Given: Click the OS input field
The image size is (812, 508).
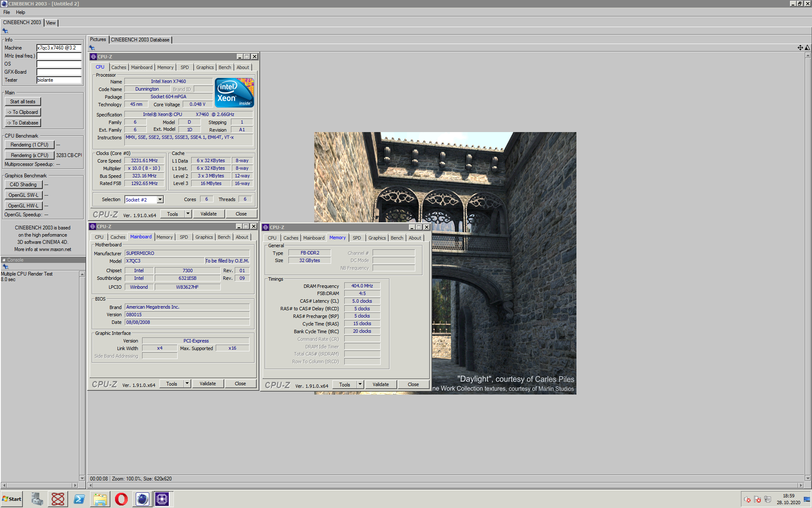Looking at the screenshot, I should [59, 64].
